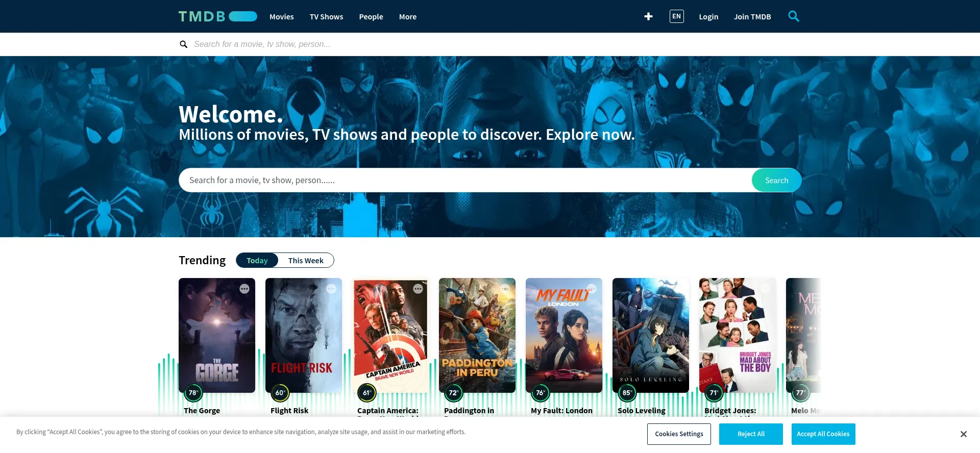The image size is (980, 453).
Task: Click Captain America 61% score badge
Action: 367,393
